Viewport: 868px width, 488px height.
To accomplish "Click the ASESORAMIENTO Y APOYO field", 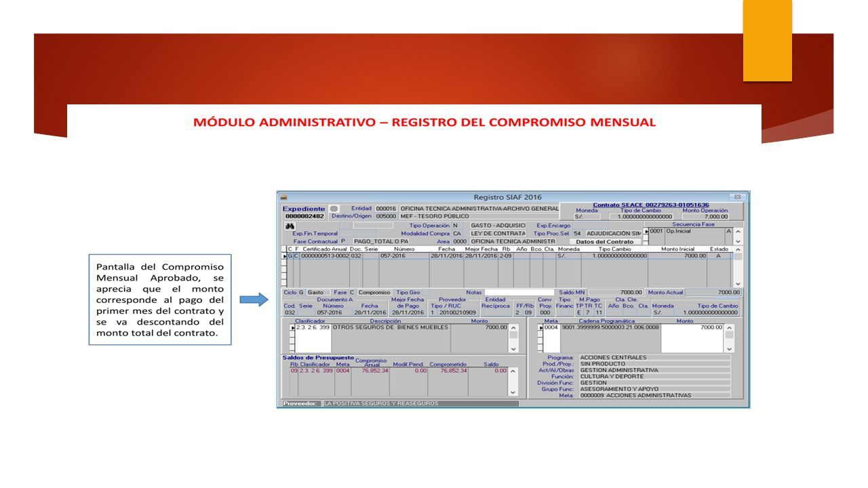I will point(654,389).
